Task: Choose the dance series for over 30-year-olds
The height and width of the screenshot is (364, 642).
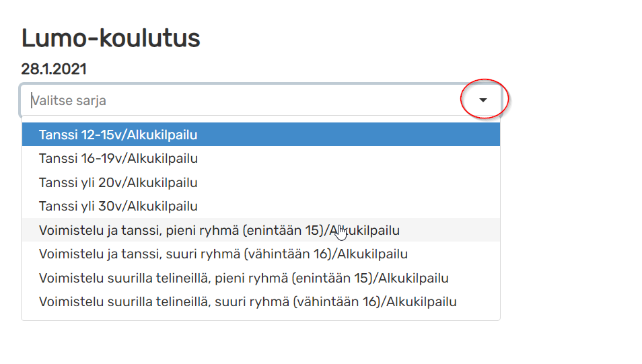Action: tap(261, 206)
